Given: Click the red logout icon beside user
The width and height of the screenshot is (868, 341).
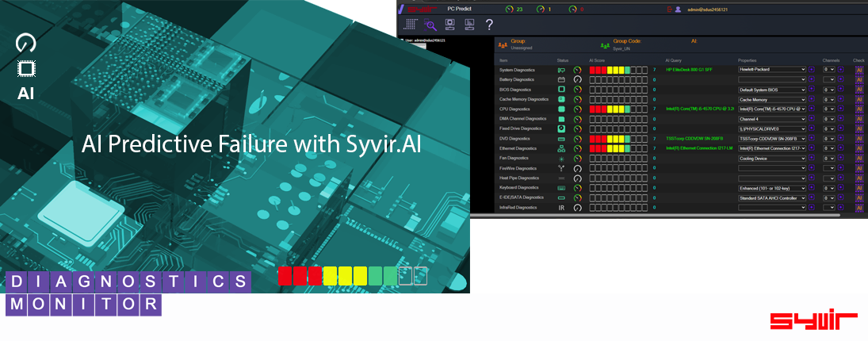Looking at the screenshot, I should [x=669, y=10].
